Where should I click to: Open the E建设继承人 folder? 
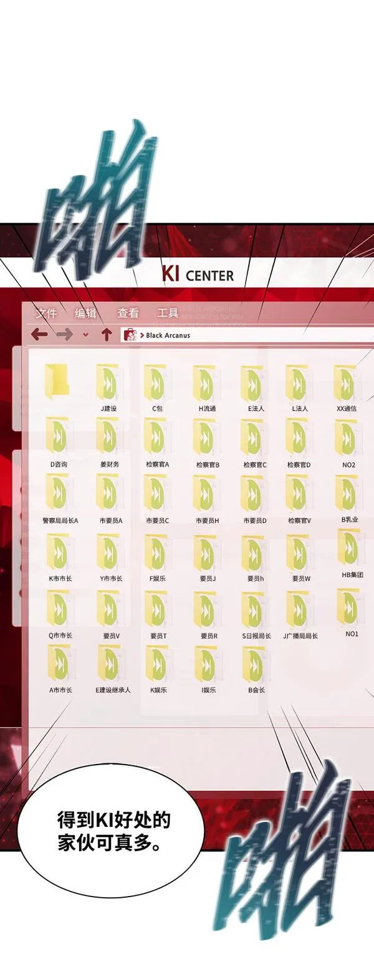point(112,666)
